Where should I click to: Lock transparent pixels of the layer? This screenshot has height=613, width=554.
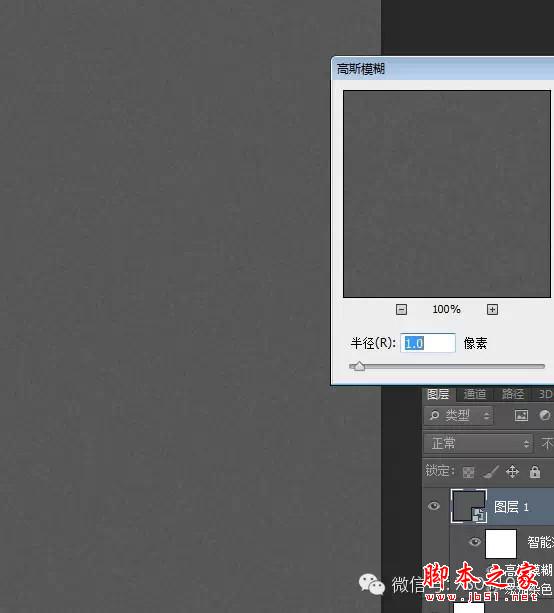(x=468, y=472)
